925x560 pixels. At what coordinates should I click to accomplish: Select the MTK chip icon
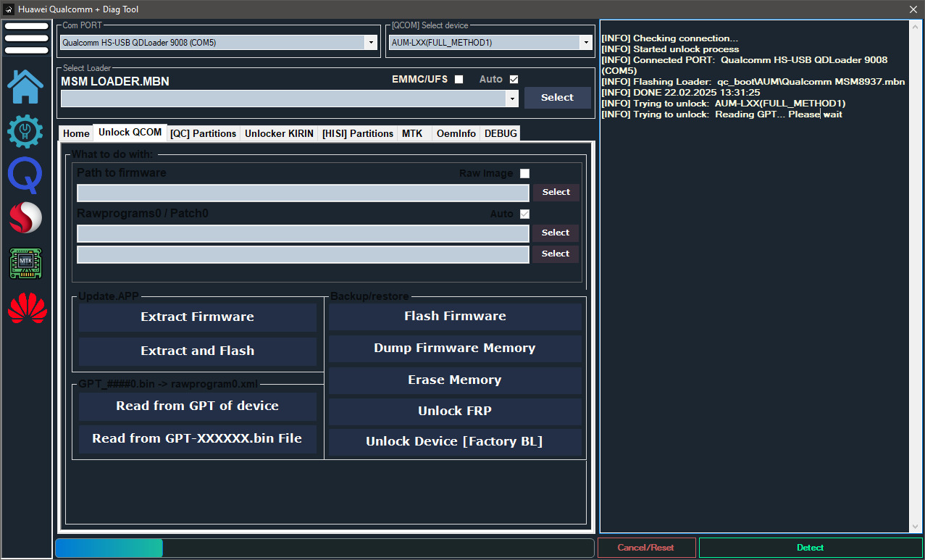pyautogui.click(x=25, y=263)
